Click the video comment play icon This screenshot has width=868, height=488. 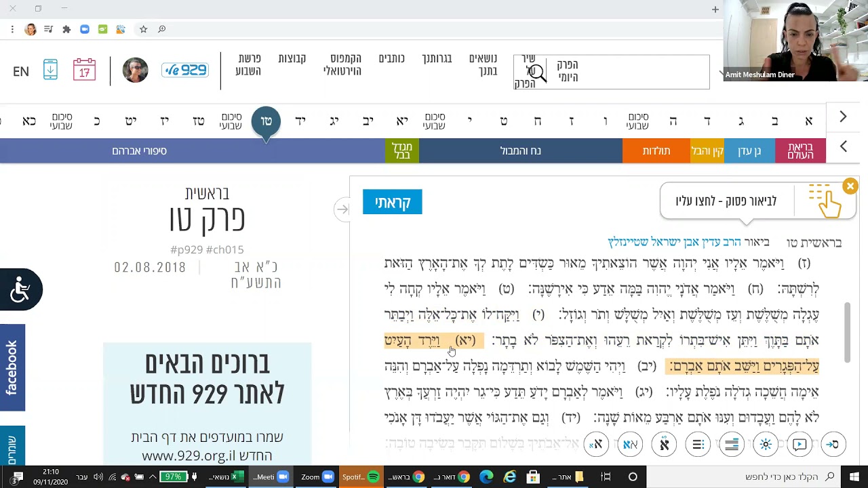(x=800, y=445)
